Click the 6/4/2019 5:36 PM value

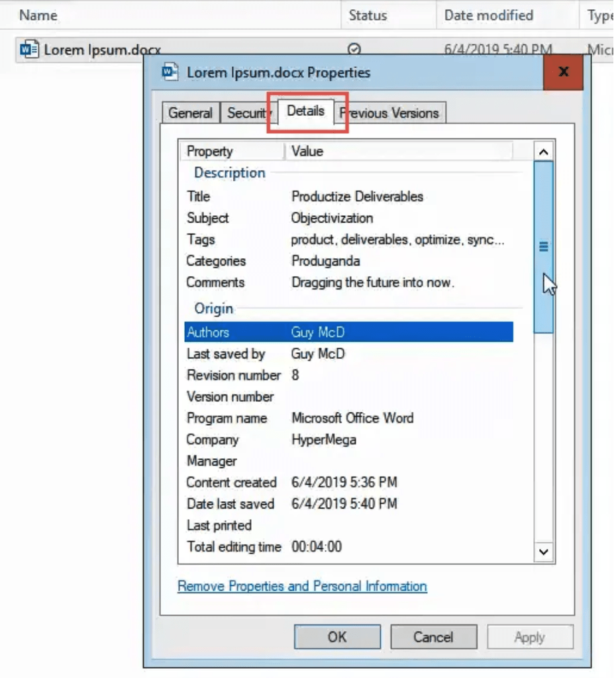tap(344, 482)
